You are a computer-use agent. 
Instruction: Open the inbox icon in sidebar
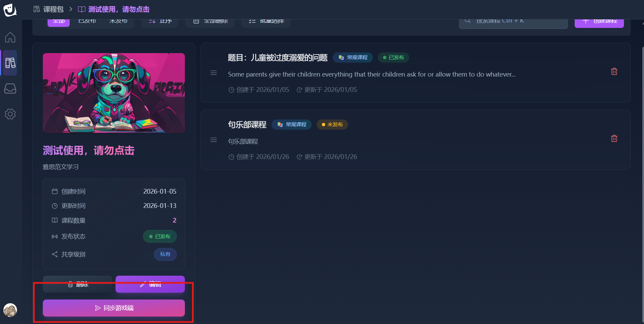[x=10, y=88]
